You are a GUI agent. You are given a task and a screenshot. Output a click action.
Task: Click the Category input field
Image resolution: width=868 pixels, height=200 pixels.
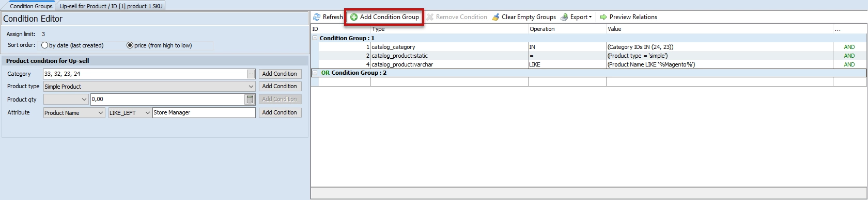tap(145, 74)
